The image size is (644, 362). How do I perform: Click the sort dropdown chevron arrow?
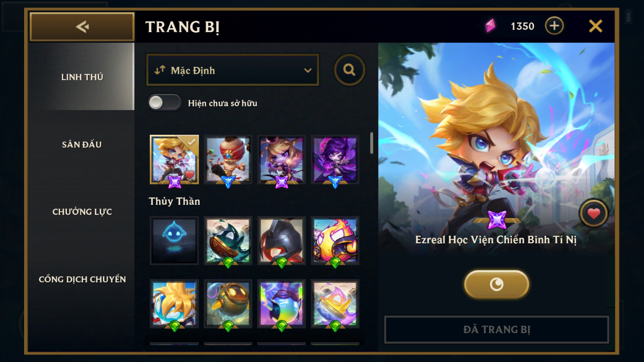(x=308, y=71)
